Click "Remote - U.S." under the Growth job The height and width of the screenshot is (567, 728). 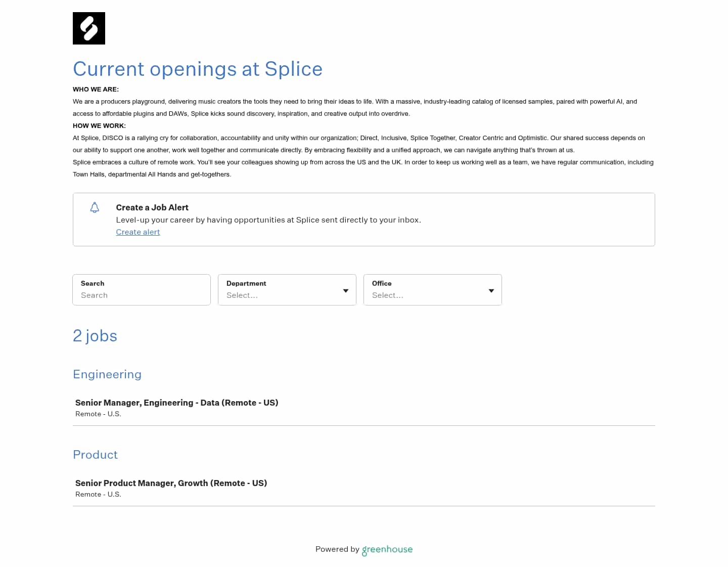tap(99, 494)
